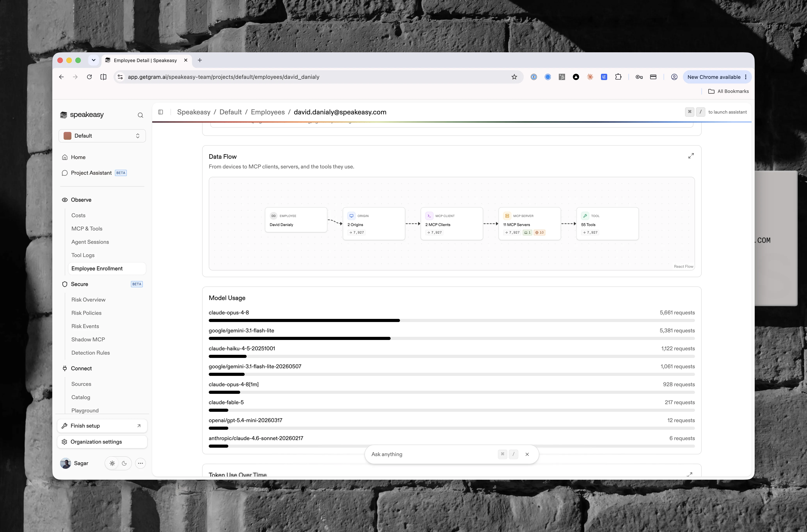Switch to dark theme moon icon
Screen dimensions: 807x532
pyautogui.click(x=124, y=463)
